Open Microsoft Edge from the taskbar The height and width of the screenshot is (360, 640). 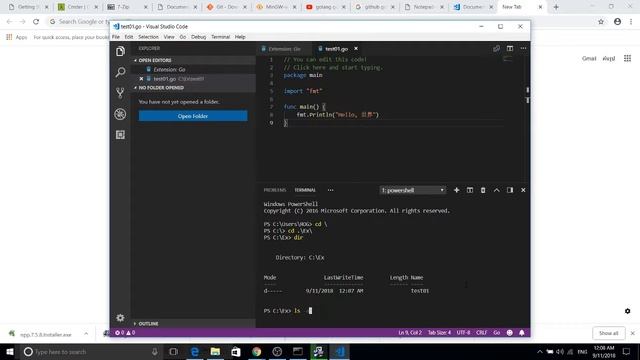pos(195,351)
